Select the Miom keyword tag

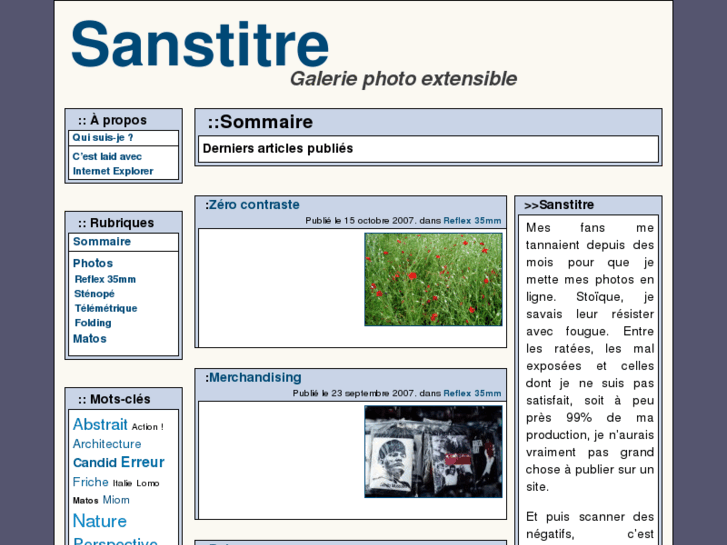tap(116, 500)
